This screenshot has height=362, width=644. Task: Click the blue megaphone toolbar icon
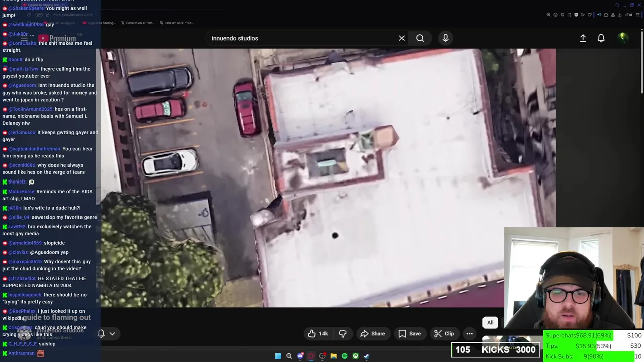[x=599, y=15]
